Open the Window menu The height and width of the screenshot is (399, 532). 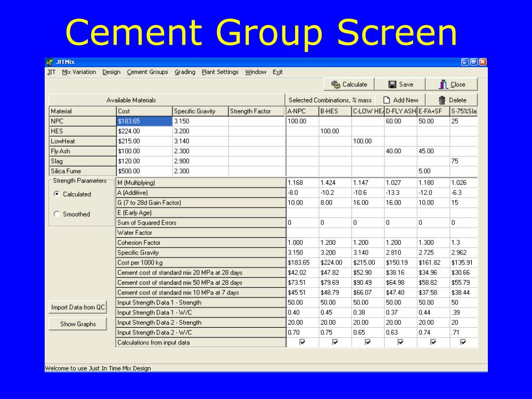tap(256, 72)
